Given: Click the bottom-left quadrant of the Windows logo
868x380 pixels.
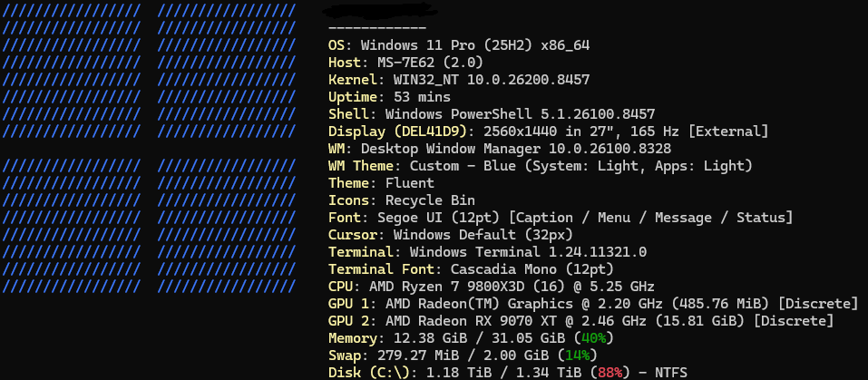Looking at the screenshot, I should coord(72,226).
